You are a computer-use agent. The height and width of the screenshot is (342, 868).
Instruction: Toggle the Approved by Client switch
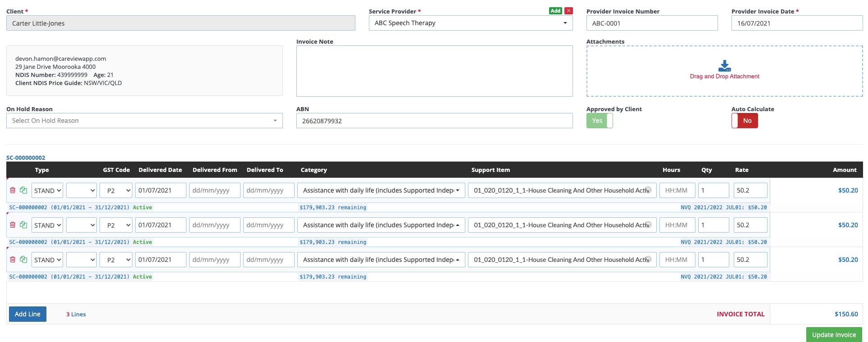(600, 121)
